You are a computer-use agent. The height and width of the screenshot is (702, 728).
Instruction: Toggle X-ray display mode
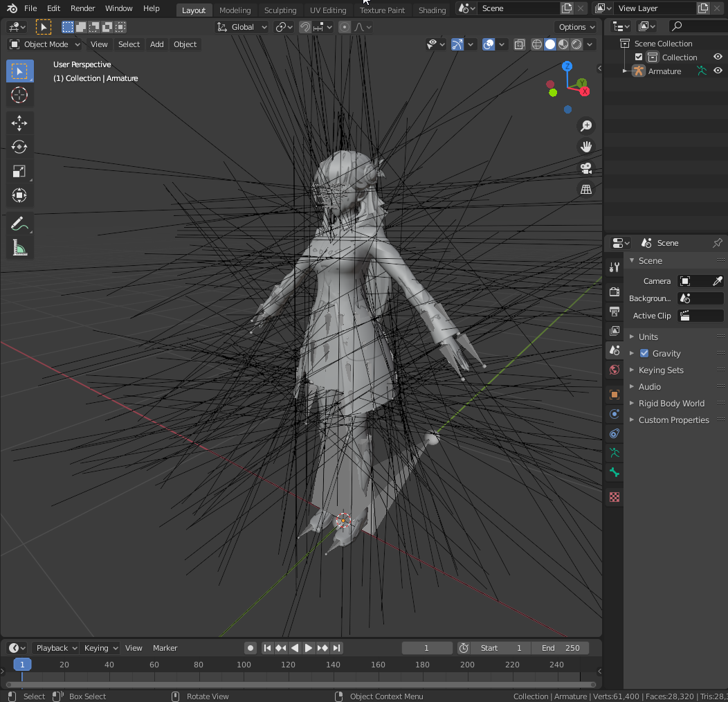520,44
